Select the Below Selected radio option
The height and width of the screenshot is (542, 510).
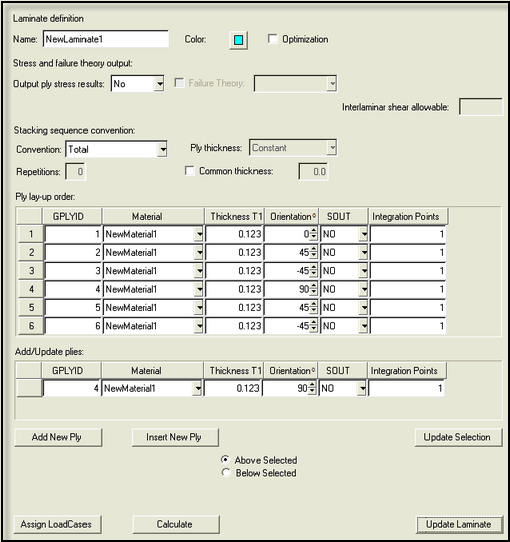[x=226, y=473]
